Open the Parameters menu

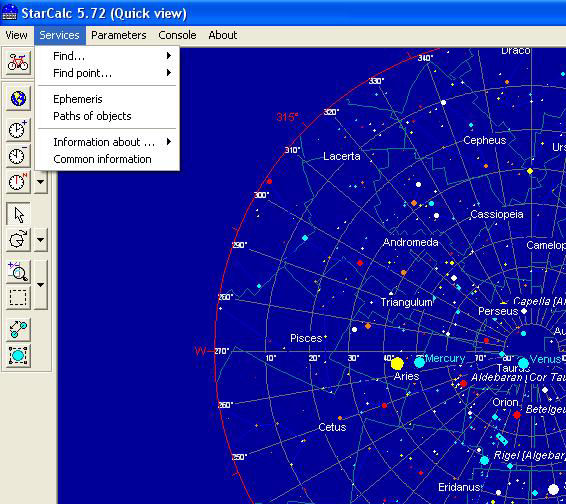(118, 35)
